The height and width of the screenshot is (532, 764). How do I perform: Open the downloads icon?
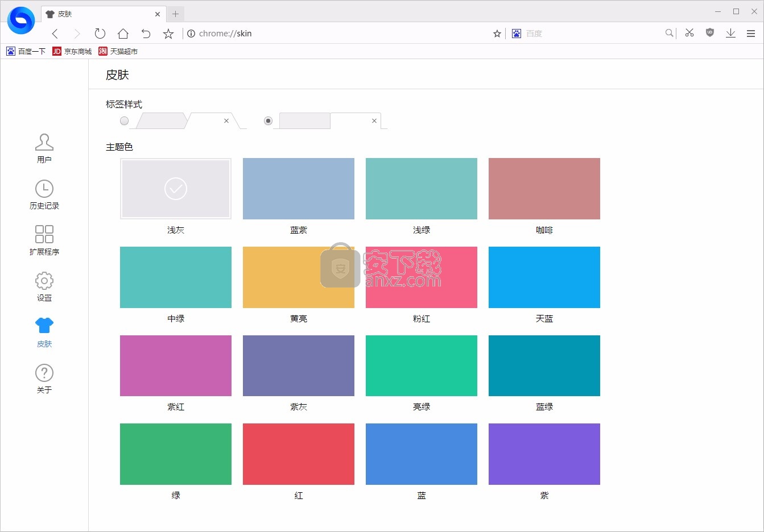(x=730, y=34)
